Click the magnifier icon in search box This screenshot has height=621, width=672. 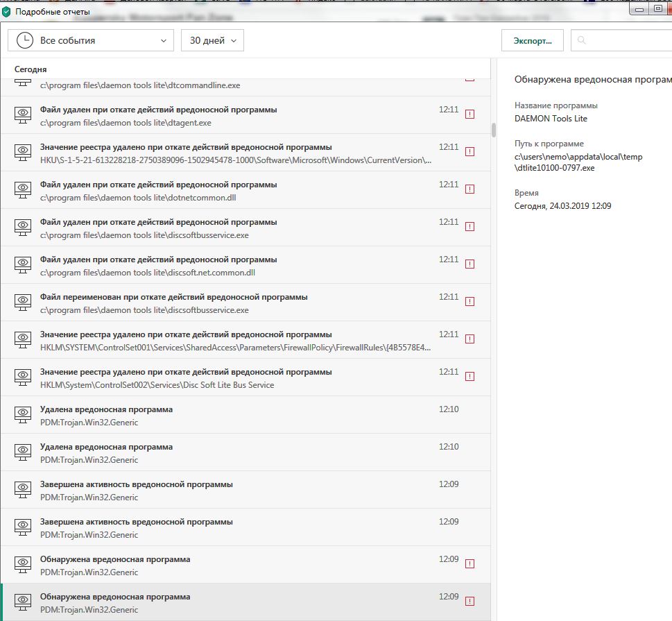[x=581, y=41]
